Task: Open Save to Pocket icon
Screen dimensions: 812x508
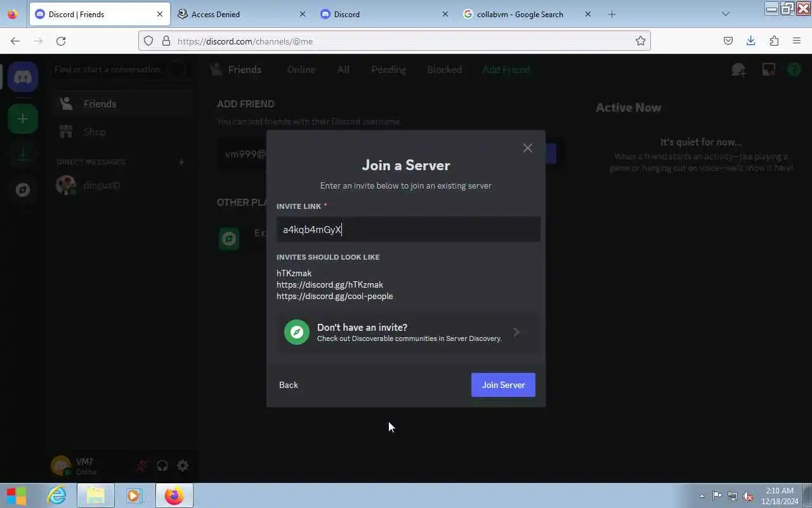Action: [728, 41]
